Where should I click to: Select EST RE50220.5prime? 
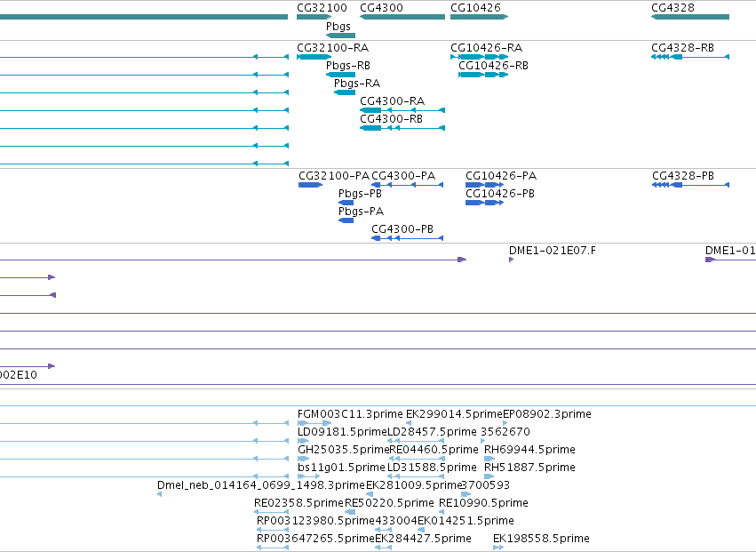pyautogui.click(x=390, y=503)
